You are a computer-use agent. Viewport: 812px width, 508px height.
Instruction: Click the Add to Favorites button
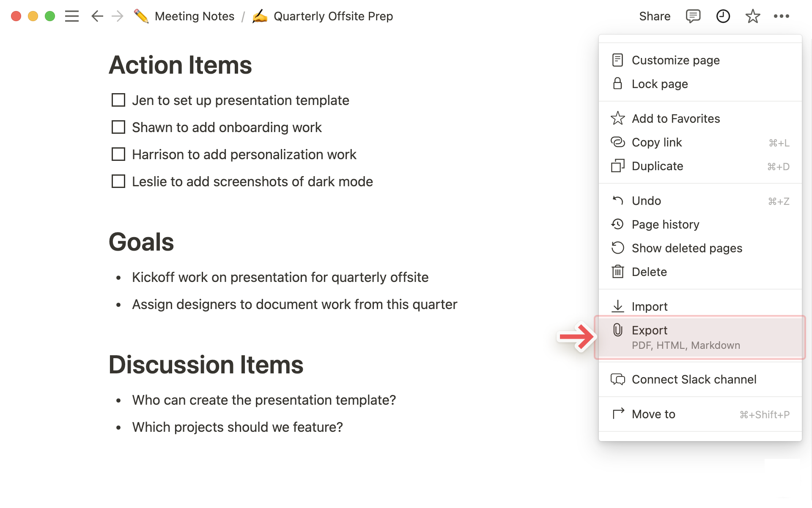click(676, 118)
